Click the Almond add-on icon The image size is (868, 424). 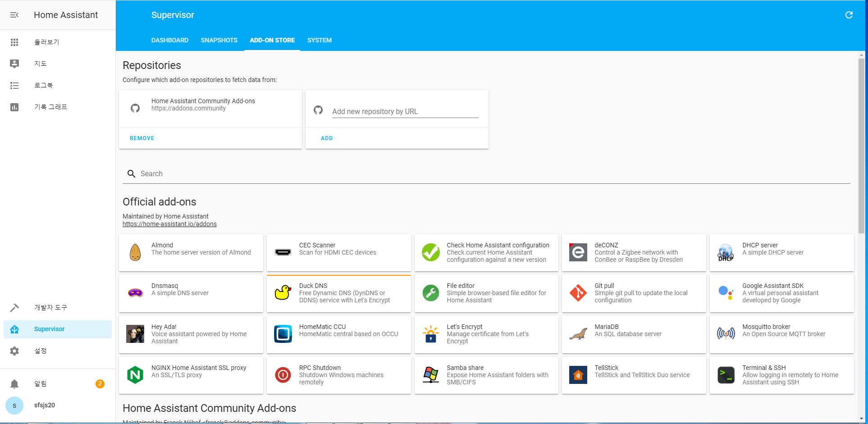135,252
